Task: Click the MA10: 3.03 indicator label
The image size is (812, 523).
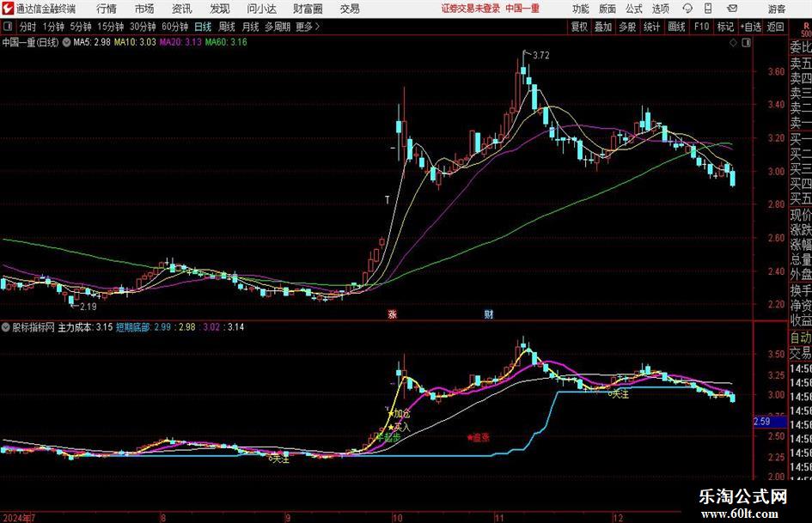Action: coord(135,42)
